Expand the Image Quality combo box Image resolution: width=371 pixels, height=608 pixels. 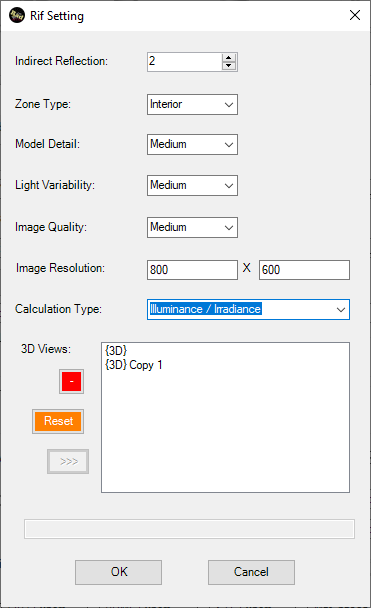coord(192,227)
